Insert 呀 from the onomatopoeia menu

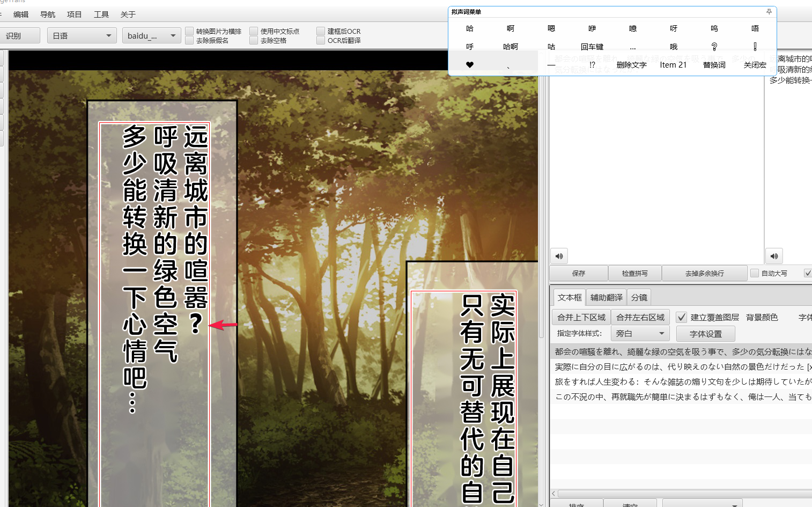[x=674, y=28]
